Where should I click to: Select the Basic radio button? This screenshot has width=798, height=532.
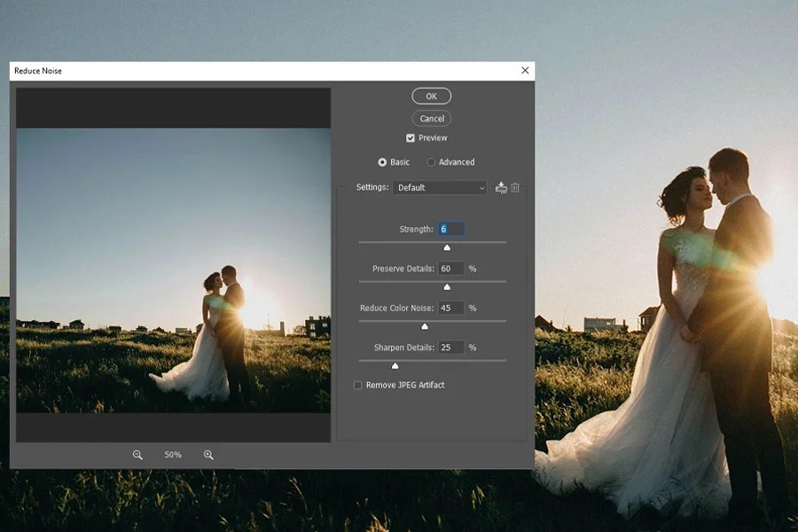381,161
